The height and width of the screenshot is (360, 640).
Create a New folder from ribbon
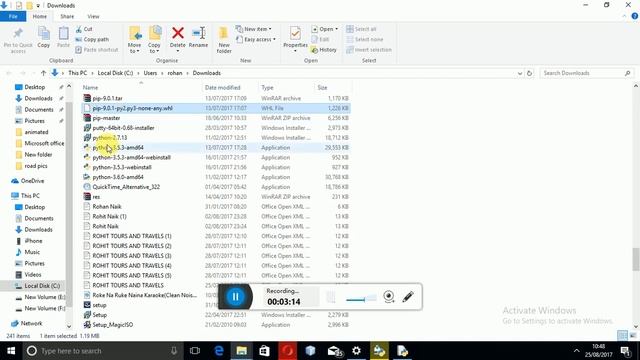click(x=224, y=40)
